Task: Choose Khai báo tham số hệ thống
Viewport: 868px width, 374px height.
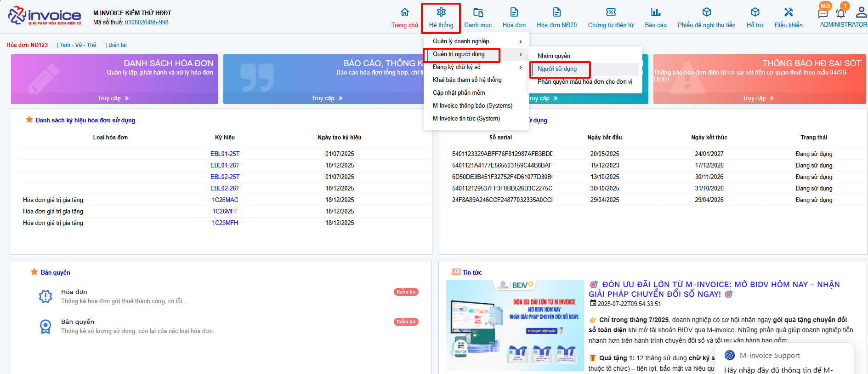Action: pos(467,80)
